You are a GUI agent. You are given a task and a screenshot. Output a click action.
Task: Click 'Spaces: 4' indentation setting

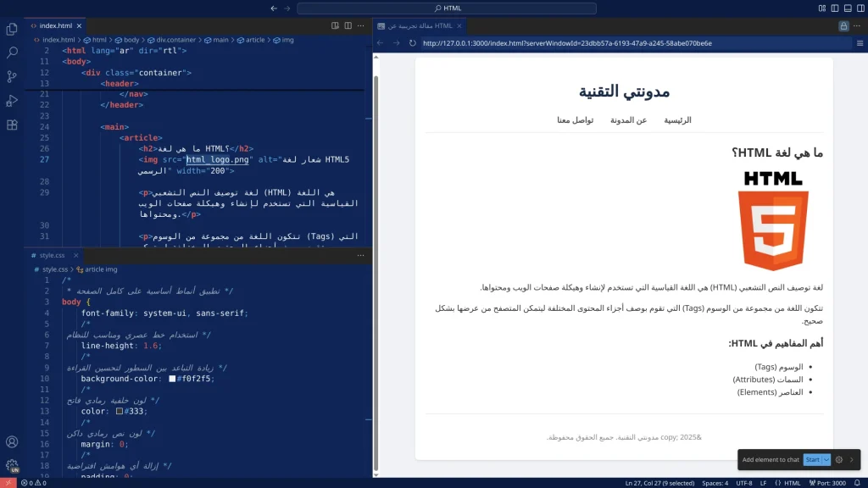[x=715, y=483]
